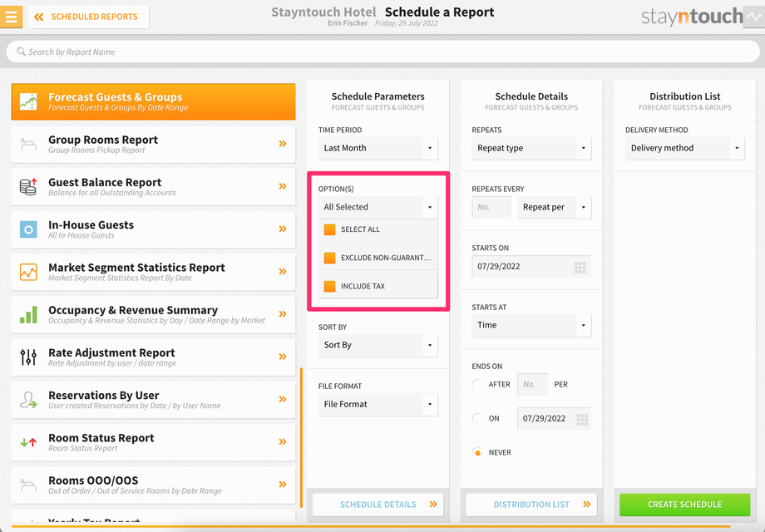The height and width of the screenshot is (532, 765).
Task: Click the search magnifier icon
Action: [21, 52]
